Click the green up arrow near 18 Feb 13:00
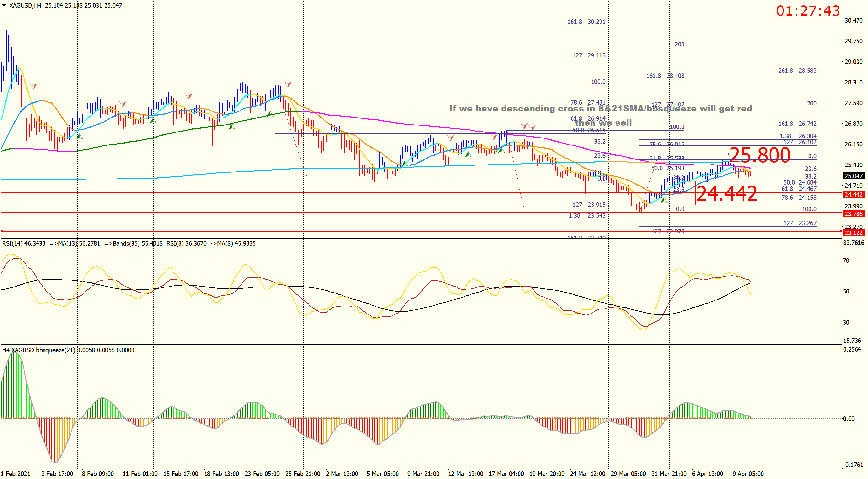Viewport: 868px width, 479px height. click(232, 127)
